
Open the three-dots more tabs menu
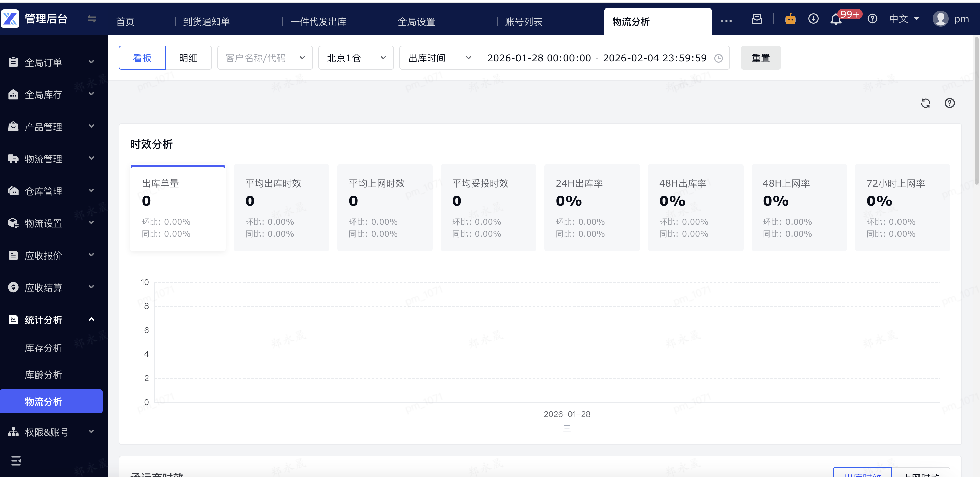726,21
